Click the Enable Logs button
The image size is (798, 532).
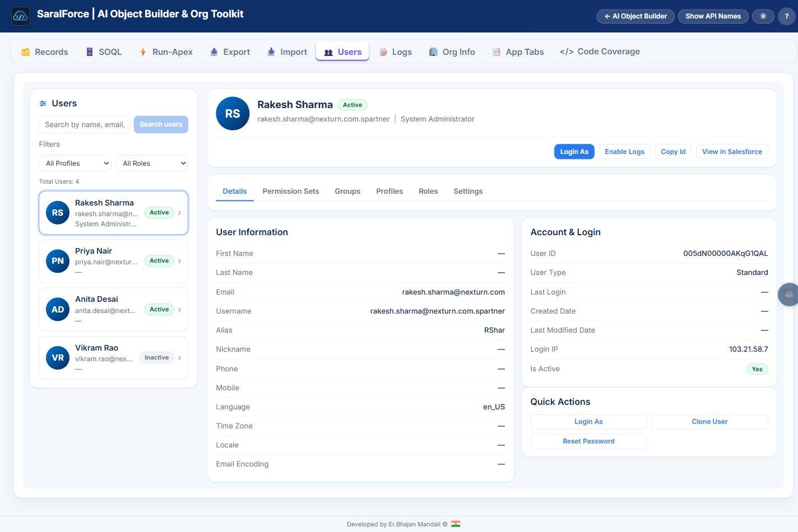tap(625, 152)
